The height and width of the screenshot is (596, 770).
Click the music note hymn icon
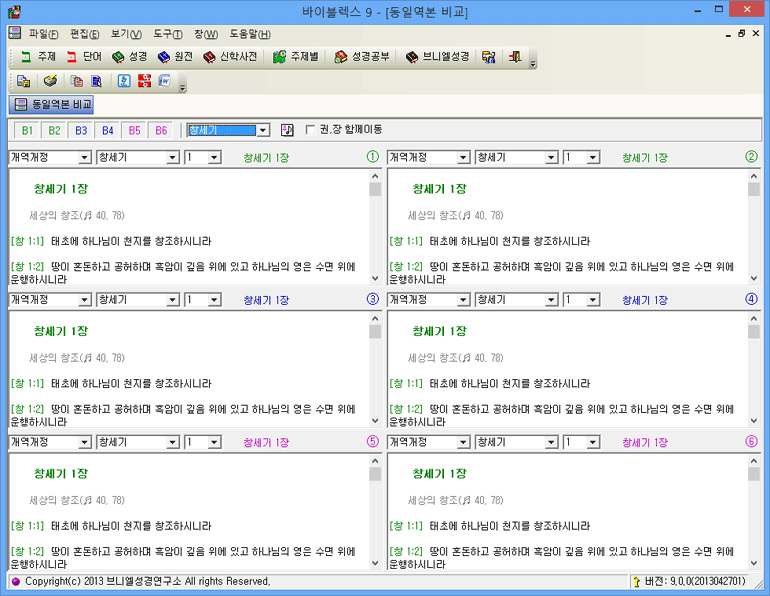coord(287,130)
